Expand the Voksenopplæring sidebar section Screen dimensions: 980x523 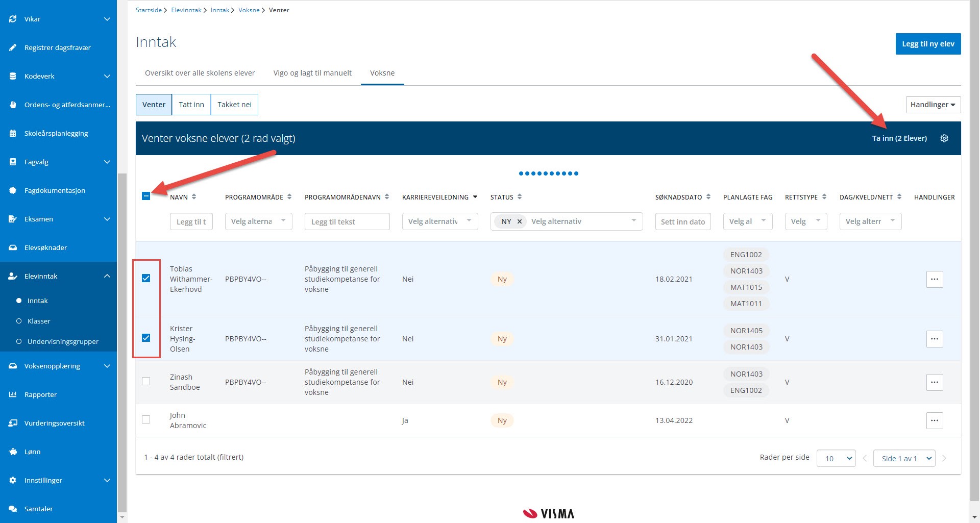click(x=107, y=366)
